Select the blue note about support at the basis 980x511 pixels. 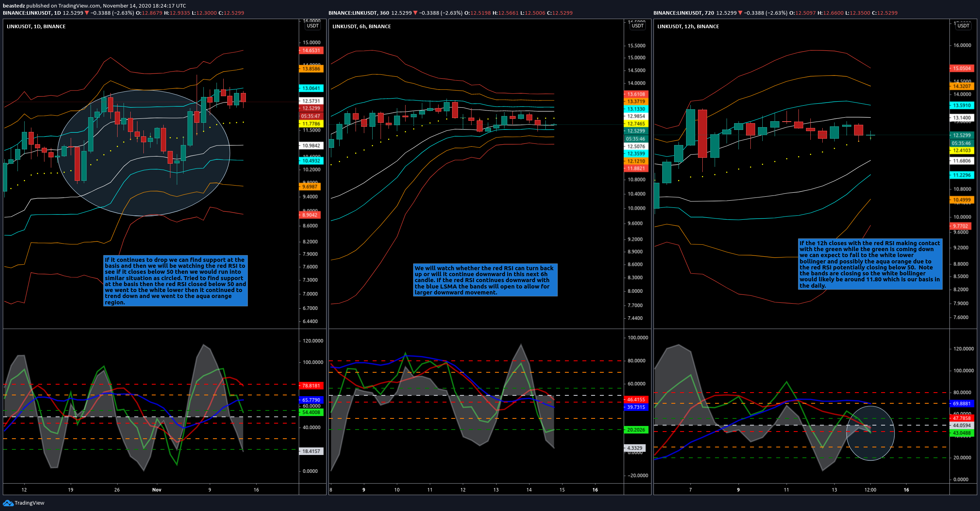(x=175, y=281)
